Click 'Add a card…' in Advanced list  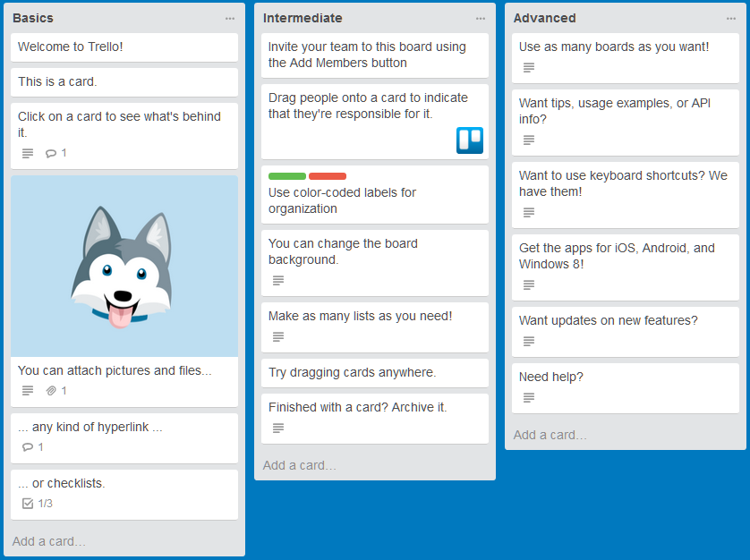[x=550, y=435]
